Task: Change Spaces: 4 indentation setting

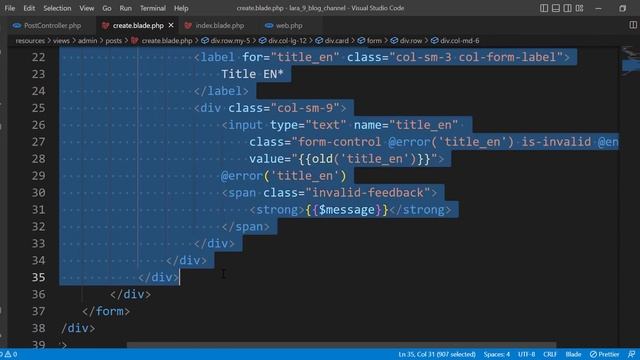Action: click(x=497, y=354)
